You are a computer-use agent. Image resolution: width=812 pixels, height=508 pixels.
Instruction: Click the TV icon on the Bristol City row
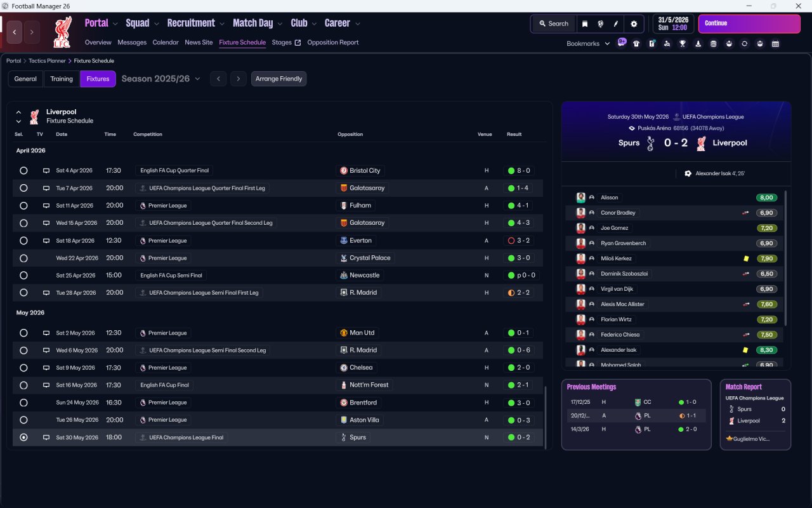pos(46,171)
